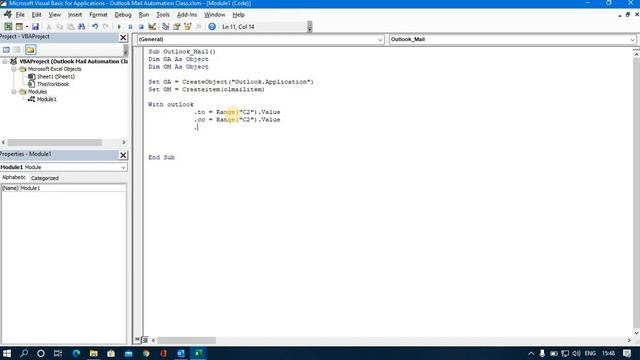Undo the last edit with the Undo icon
The image size is (640, 360).
95,27
